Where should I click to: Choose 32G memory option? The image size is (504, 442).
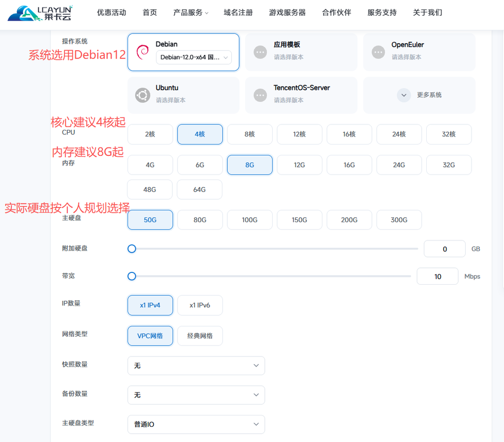(449, 165)
